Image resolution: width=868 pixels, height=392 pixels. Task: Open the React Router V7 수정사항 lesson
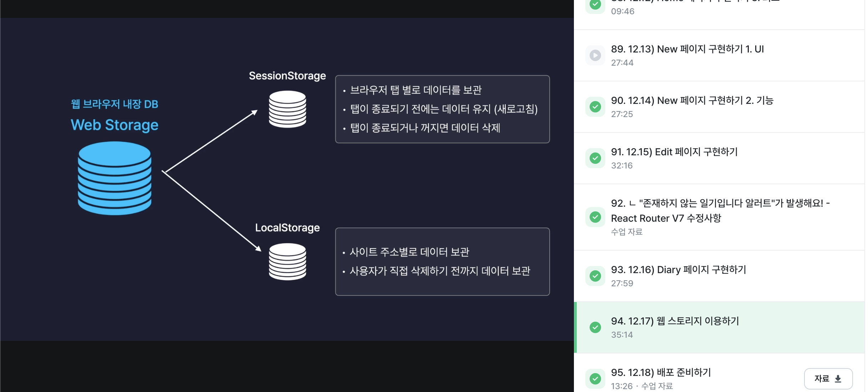(666, 218)
